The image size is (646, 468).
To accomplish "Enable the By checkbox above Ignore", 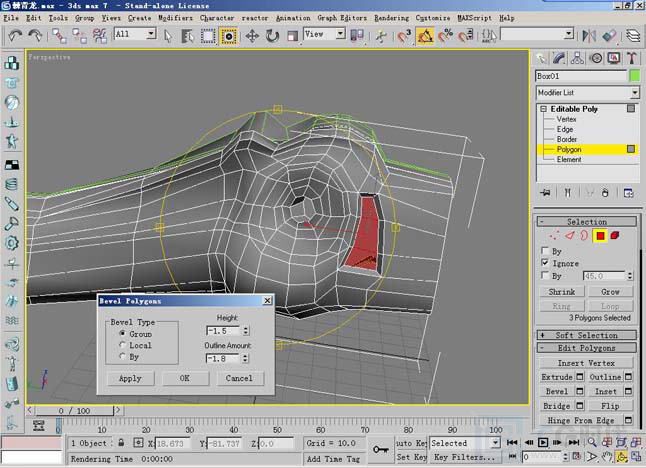I will pos(545,250).
